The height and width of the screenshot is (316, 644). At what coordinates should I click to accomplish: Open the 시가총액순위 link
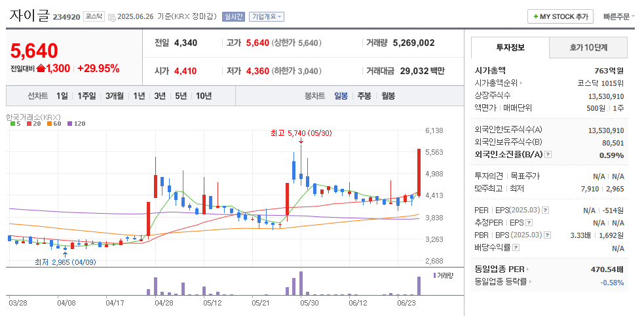(497, 83)
